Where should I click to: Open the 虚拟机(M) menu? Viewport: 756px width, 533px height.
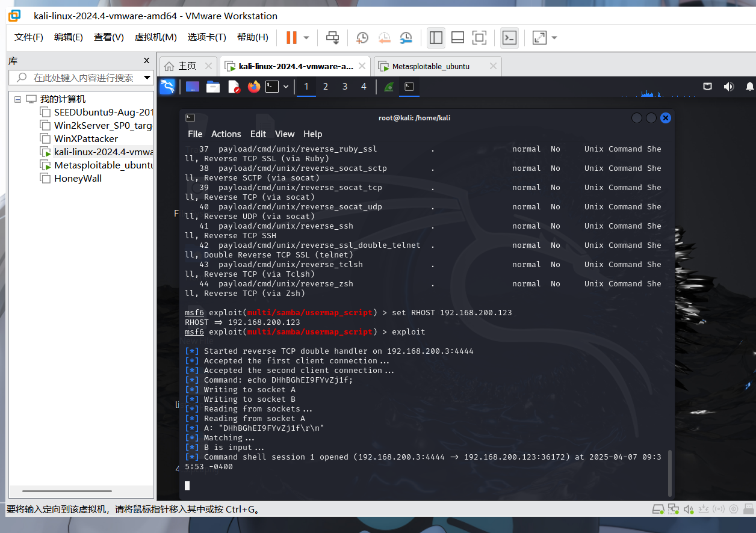[155, 37]
